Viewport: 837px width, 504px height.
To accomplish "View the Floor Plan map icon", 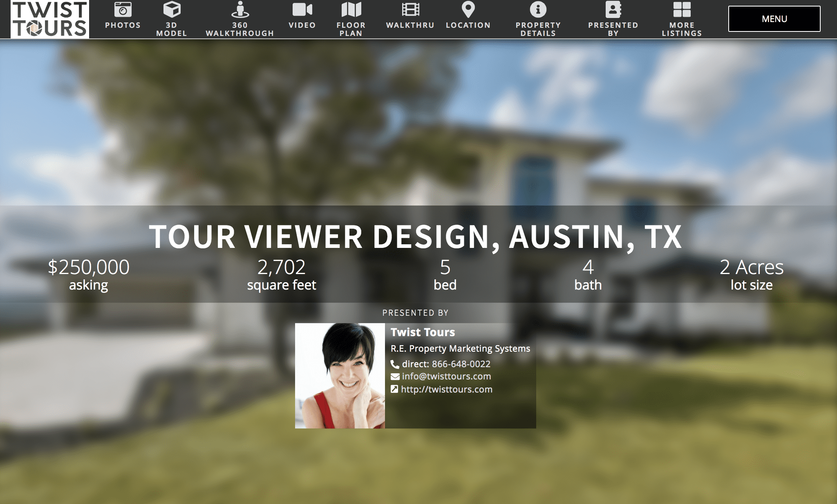I will coord(351,9).
